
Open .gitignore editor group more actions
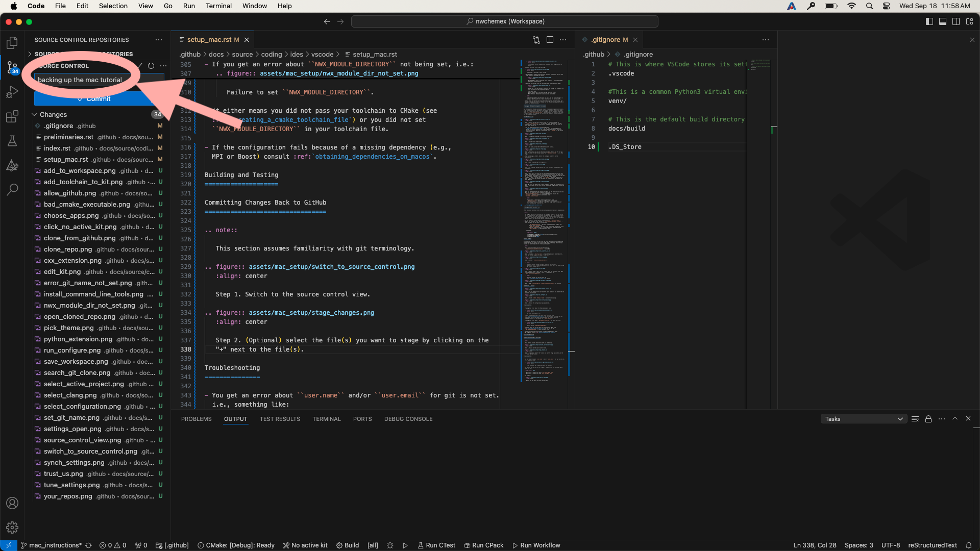(x=766, y=40)
